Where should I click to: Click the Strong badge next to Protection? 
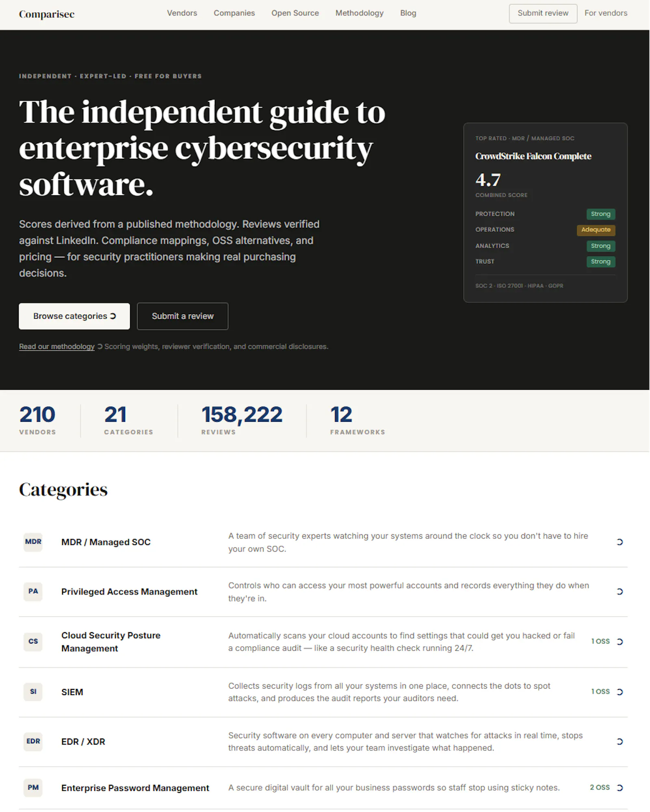click(601, 214)
